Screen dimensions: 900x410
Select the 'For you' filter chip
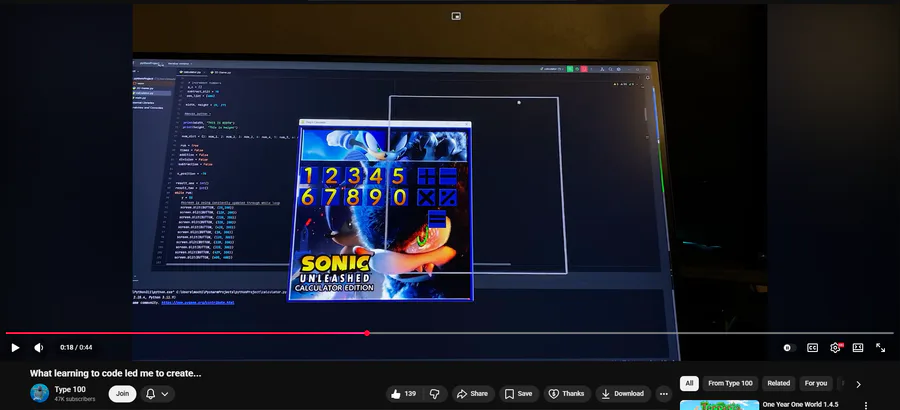click(816, 383)
